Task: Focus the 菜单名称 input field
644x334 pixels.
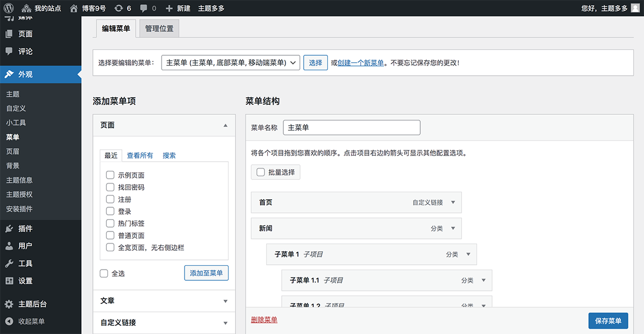Action: click(352, 128)
